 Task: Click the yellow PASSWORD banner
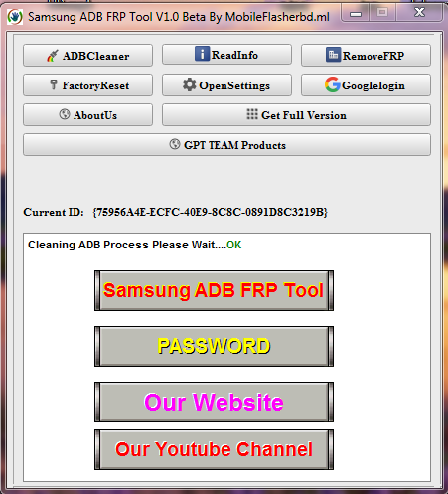[214, 346]
